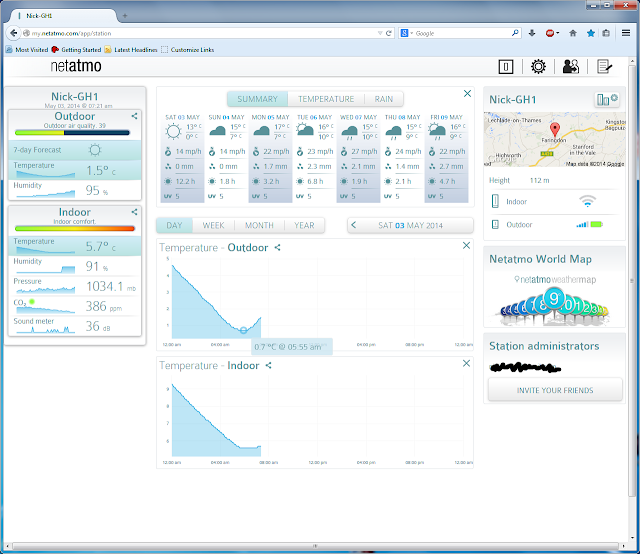
Task: Open the settings gear in Netatmo header
Action: point(538,67)
